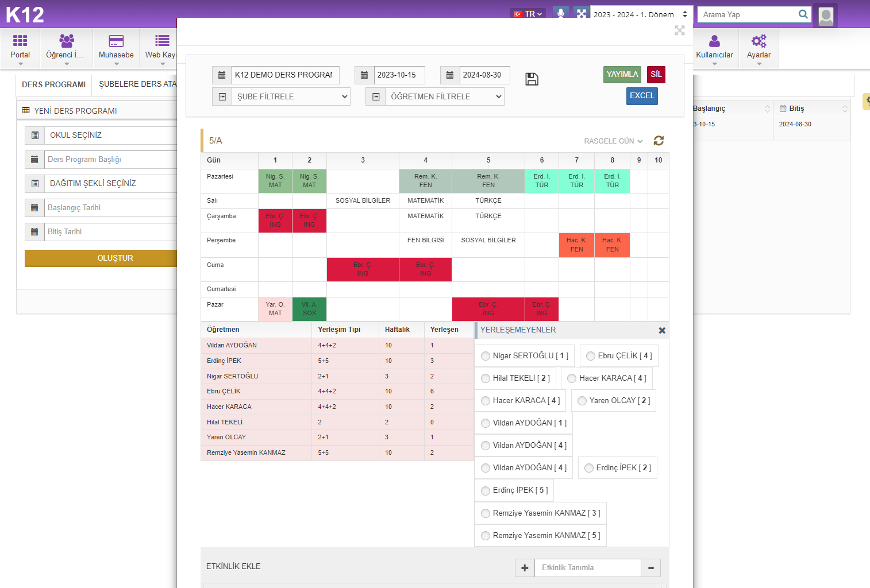This screenshot has height=588, width=870.
Task: Click the fullscreen icon in the top bar
Action: tap(582, 13)
